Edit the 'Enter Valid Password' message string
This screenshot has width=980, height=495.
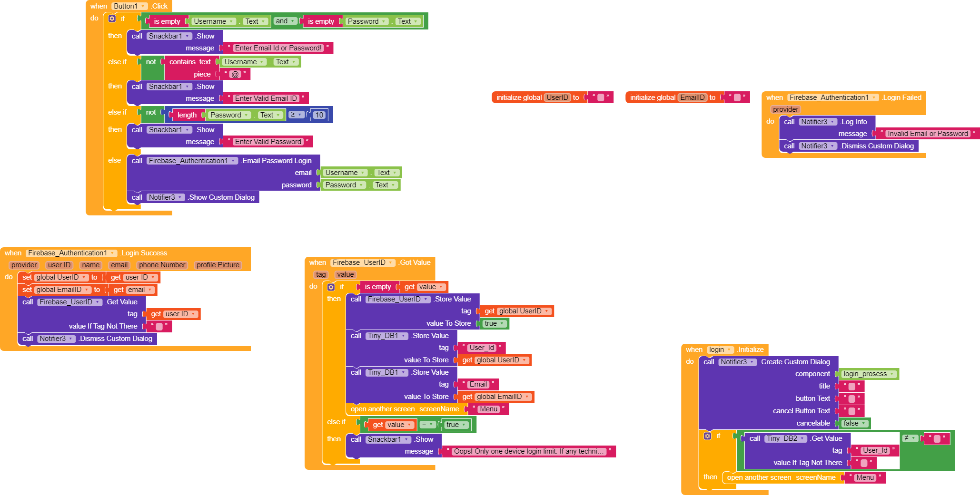click(x=268, y=142)
